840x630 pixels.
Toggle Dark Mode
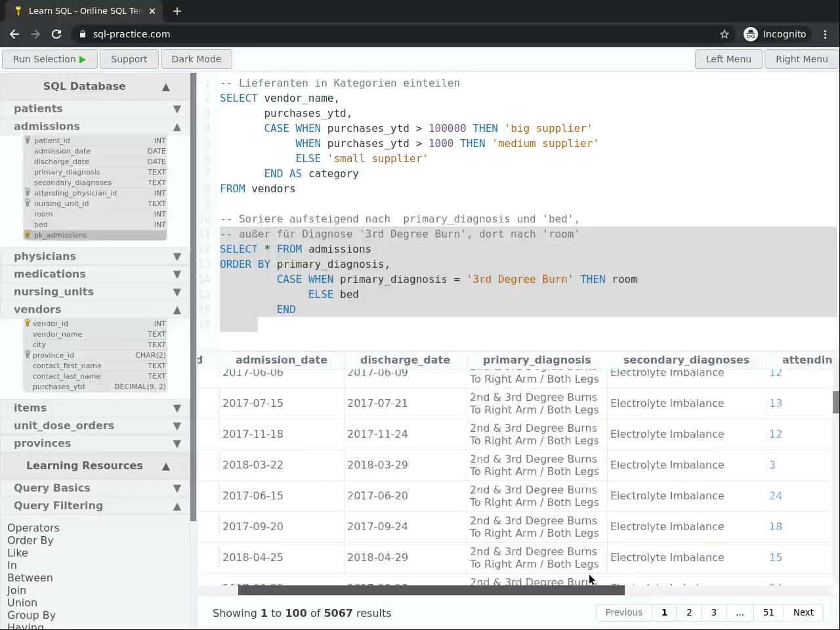point(196,59)
